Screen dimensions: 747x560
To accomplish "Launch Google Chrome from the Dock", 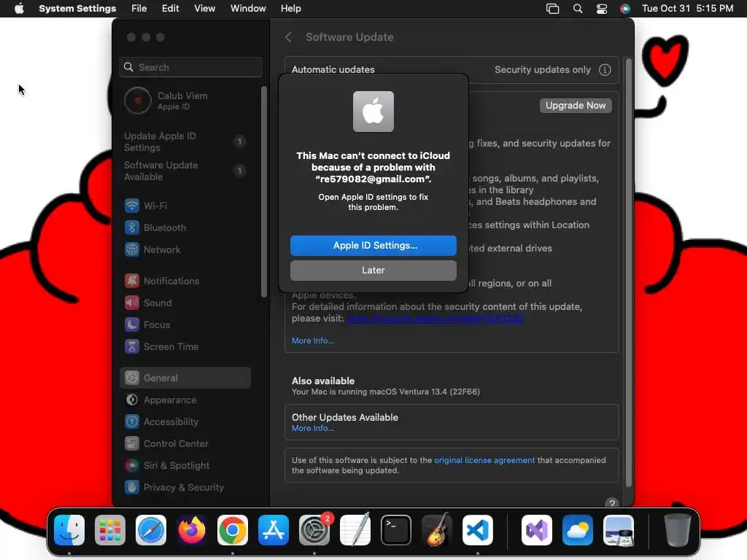I will click(233, 530).
